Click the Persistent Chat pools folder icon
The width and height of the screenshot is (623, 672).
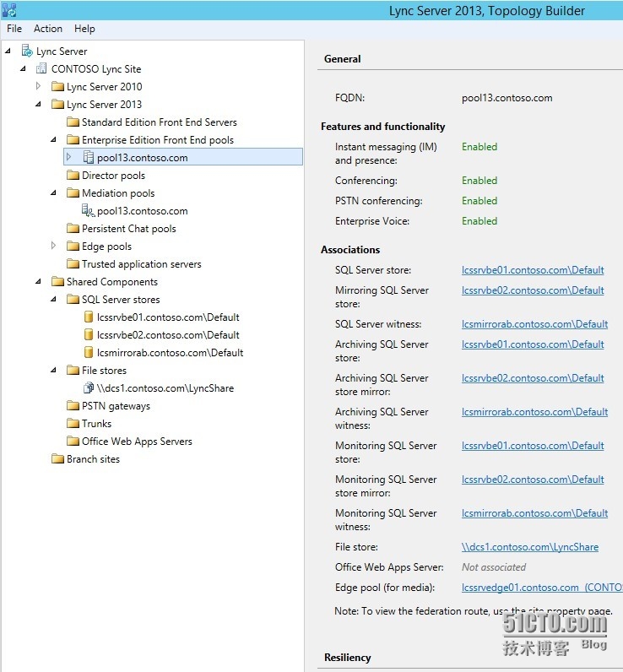pos(73,229)
